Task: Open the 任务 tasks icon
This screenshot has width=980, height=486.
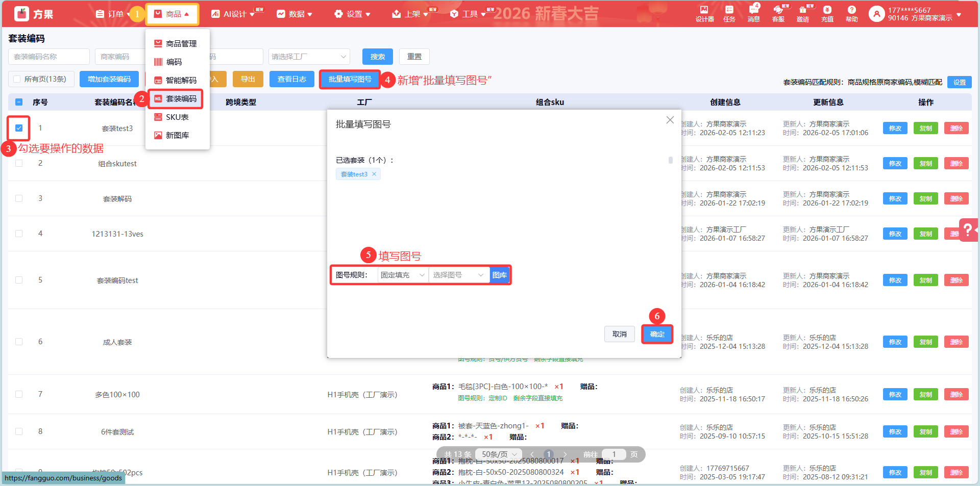Action: [729, 13]
